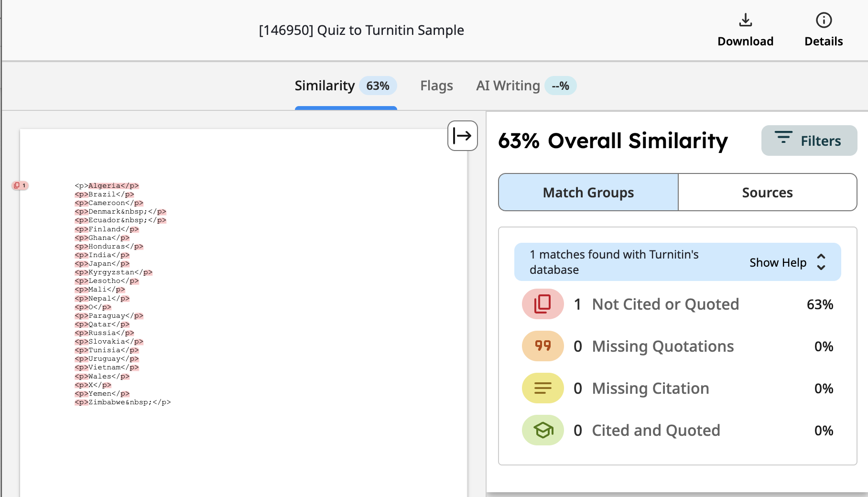This screenshot has width=868, height=497.
Task: Click the red match marker numbered 1
Action: tap(20, 185)
